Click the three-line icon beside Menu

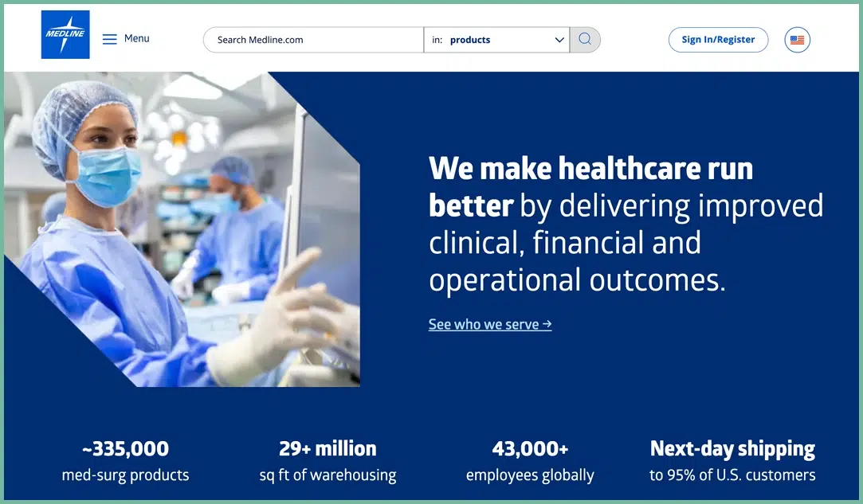point(108,37)
